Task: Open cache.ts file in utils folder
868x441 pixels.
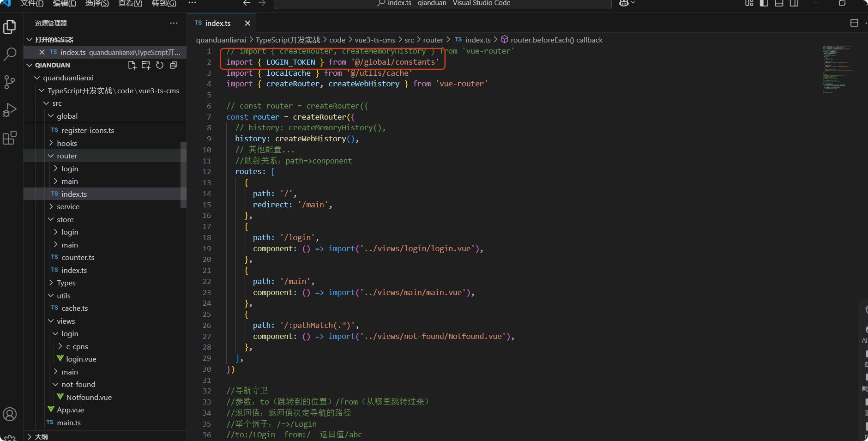Action: (x=74, y=308)
